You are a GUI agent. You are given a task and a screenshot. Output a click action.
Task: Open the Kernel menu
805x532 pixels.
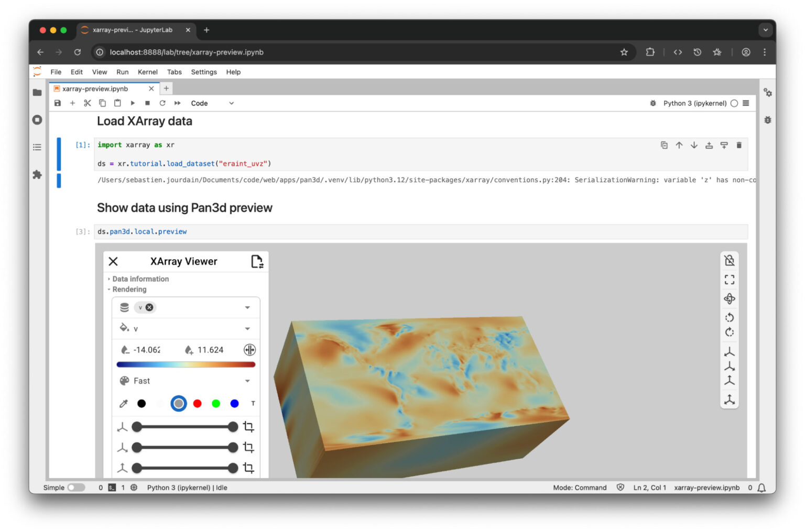(x=147, y=72)
